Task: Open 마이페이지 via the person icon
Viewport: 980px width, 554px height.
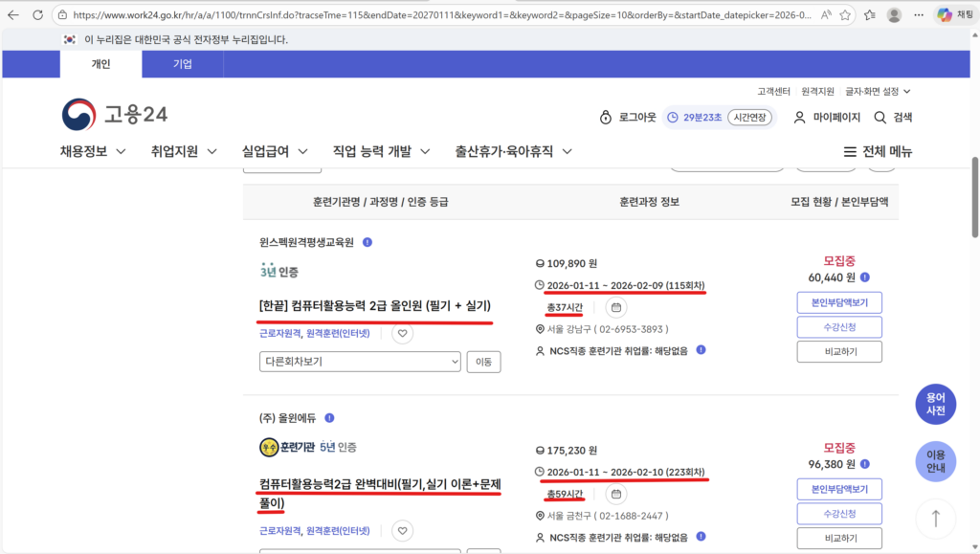Action: 799,117
